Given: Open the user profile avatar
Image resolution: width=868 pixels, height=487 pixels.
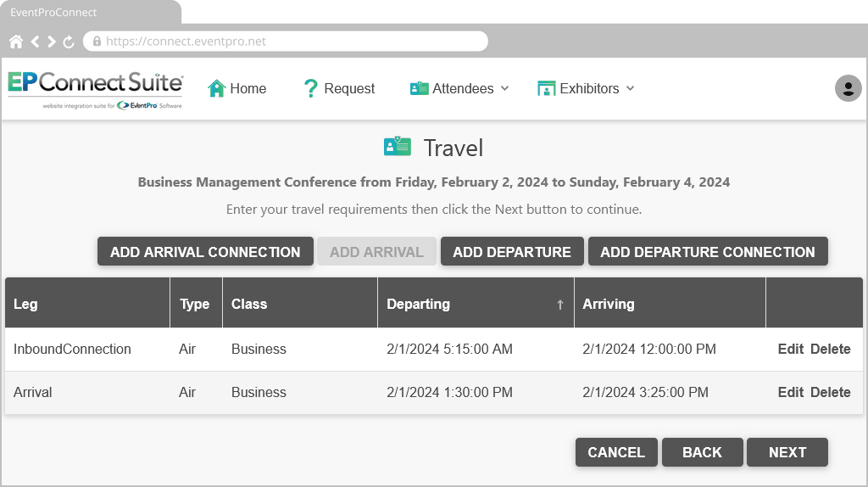Looking at the screenshot, I should point(848,88).
